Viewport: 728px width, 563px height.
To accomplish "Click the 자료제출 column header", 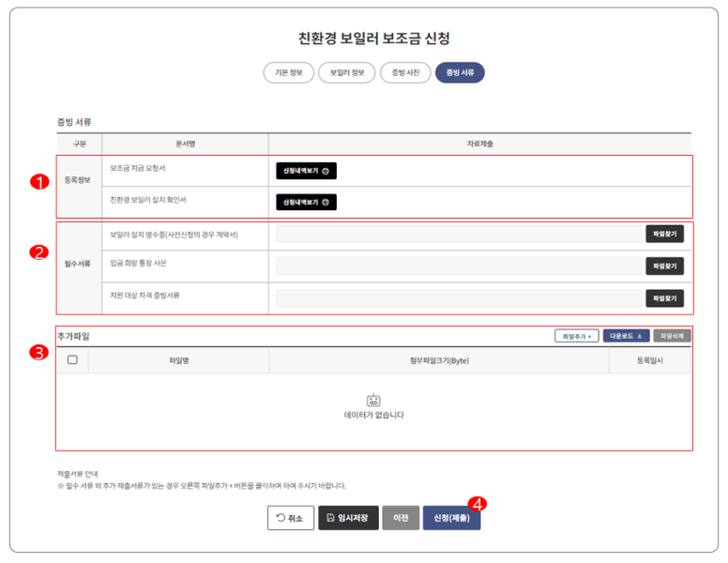I will 479,144.
